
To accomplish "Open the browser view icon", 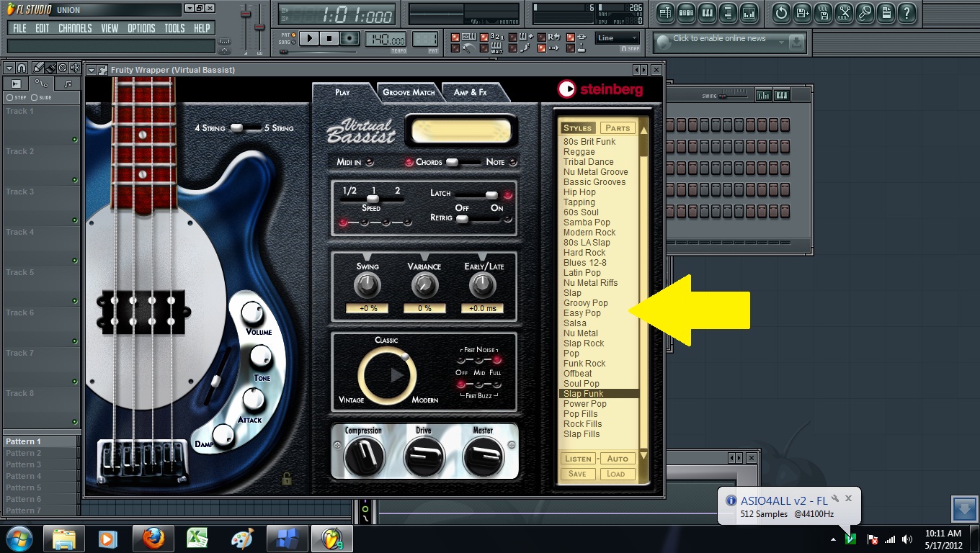I will [728, 12].
